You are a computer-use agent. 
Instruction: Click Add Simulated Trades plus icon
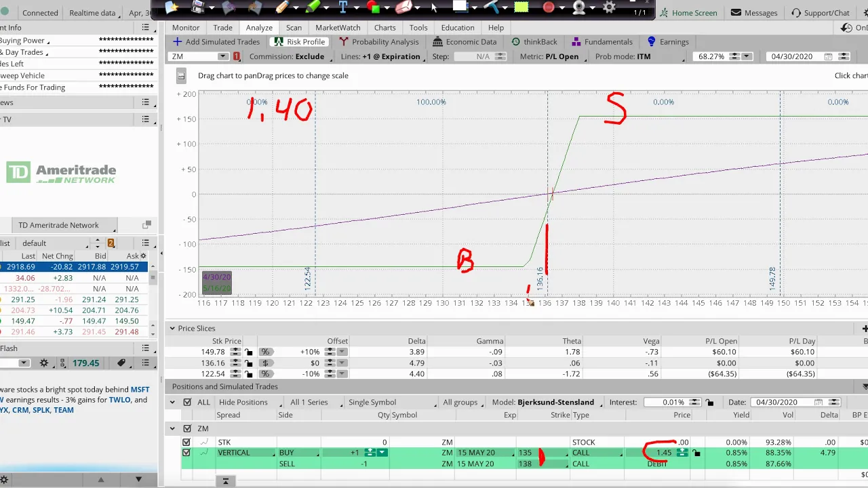[x=177, y=41]
